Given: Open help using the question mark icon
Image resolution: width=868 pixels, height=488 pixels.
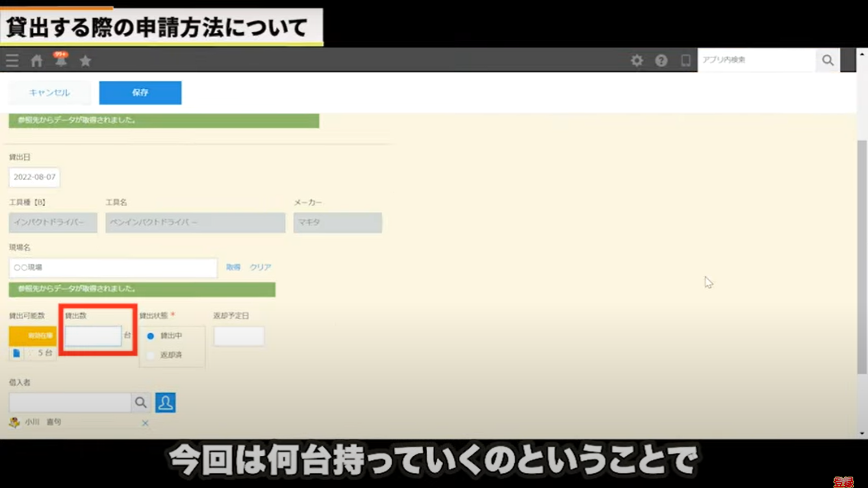Looking at the screenshot, I should [x=661, y=60].
